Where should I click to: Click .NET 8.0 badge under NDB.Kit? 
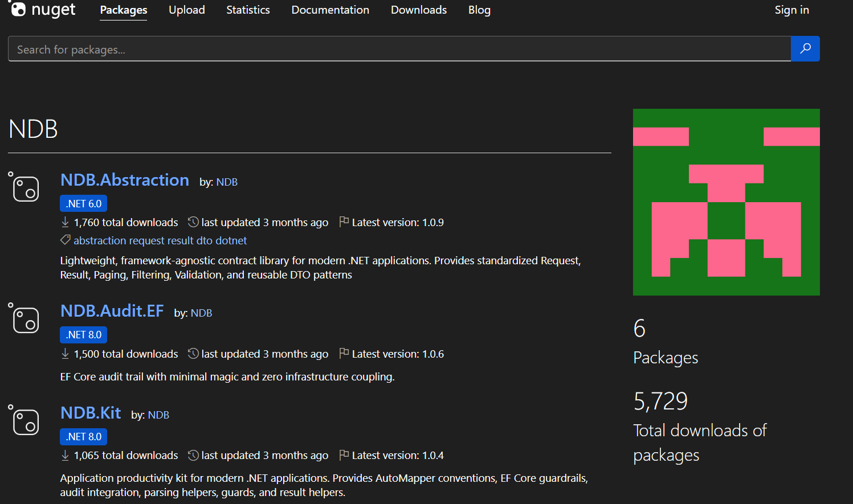pos(84,437)
